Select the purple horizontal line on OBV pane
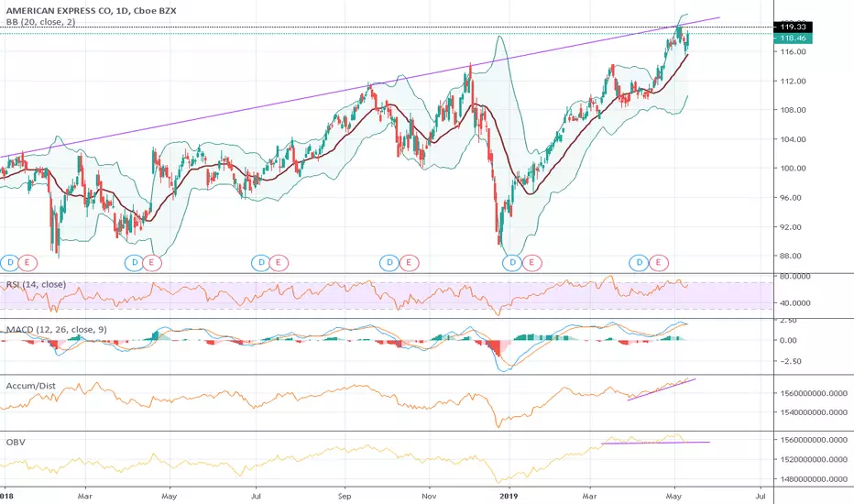854x504 pixels. (x=656, y=443)
